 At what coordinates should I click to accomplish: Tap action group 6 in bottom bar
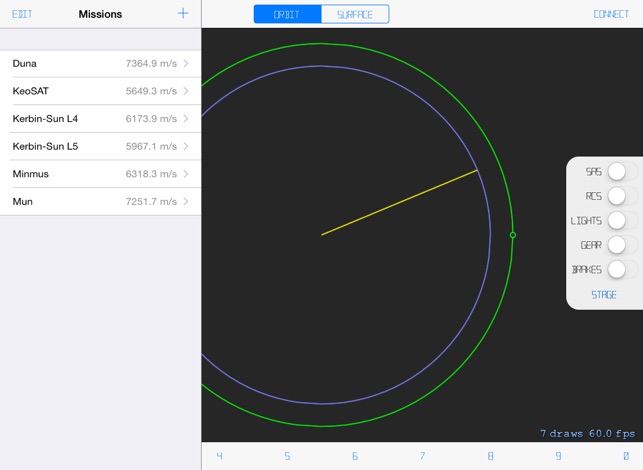pos(355,456)
